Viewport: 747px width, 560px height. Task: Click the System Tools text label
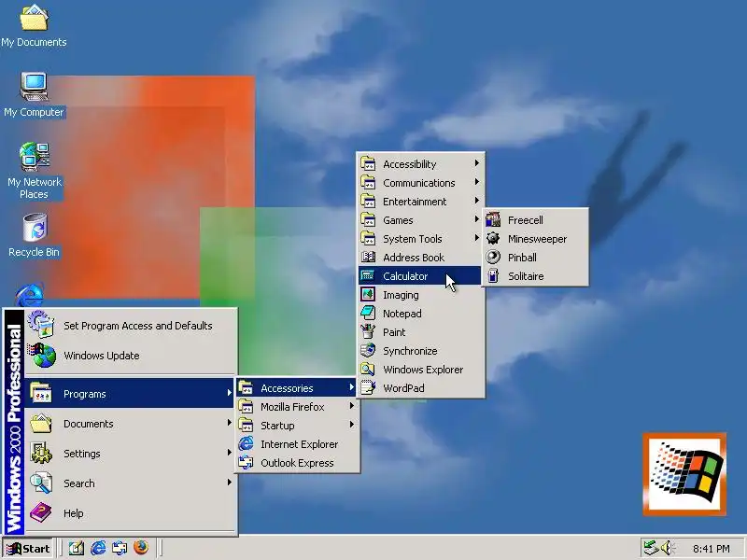(412, 239)
